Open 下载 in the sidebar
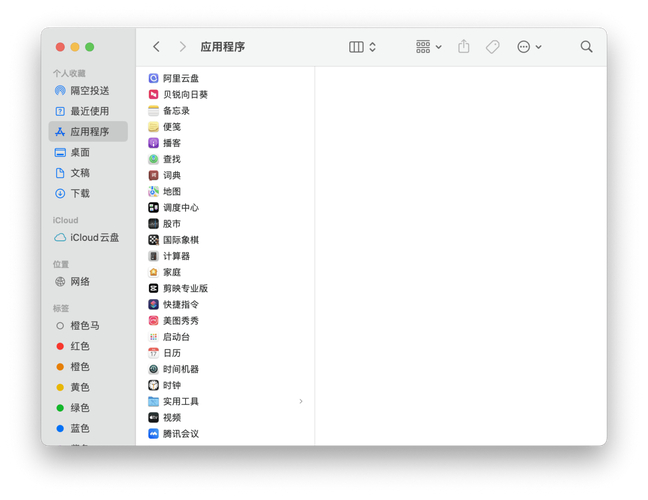The image size is (648, 500). [88, 193]
